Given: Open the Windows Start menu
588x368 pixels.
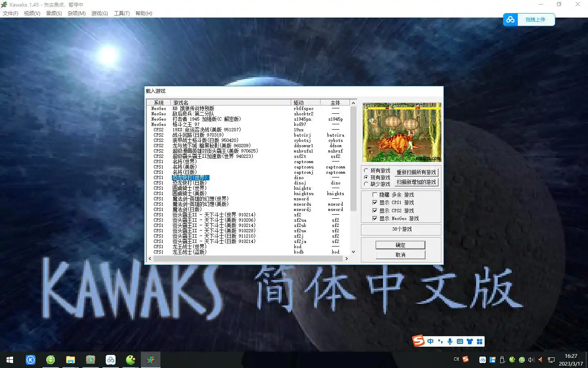Looking at the screenshot, I should [x=10, y=360].
